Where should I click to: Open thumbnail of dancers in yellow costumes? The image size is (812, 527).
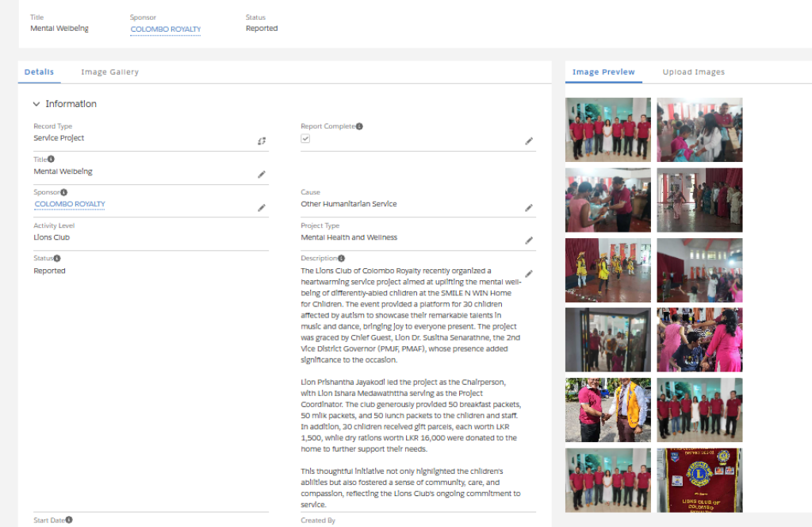pos(608,270)
